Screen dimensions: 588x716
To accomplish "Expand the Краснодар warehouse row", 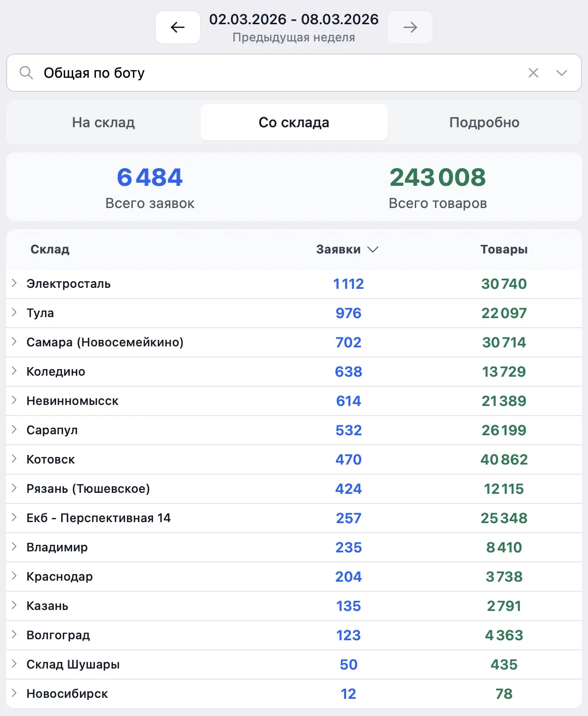I will pos(14,576).
